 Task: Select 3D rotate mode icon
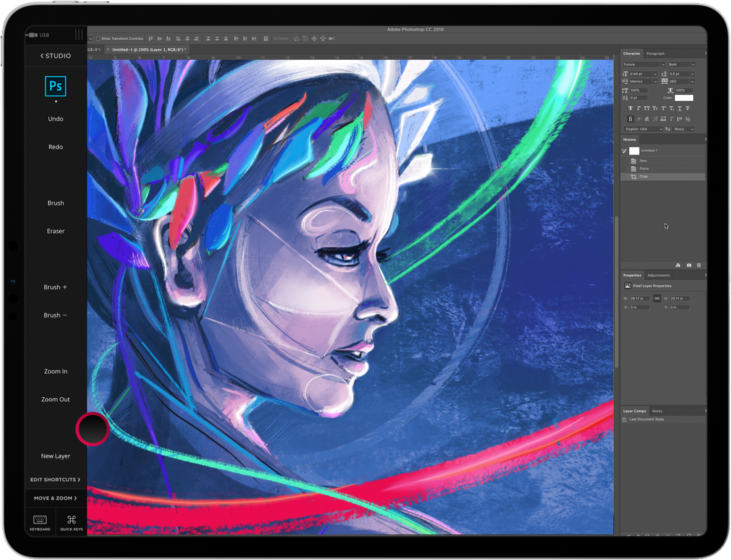click(x=296, y=38)
